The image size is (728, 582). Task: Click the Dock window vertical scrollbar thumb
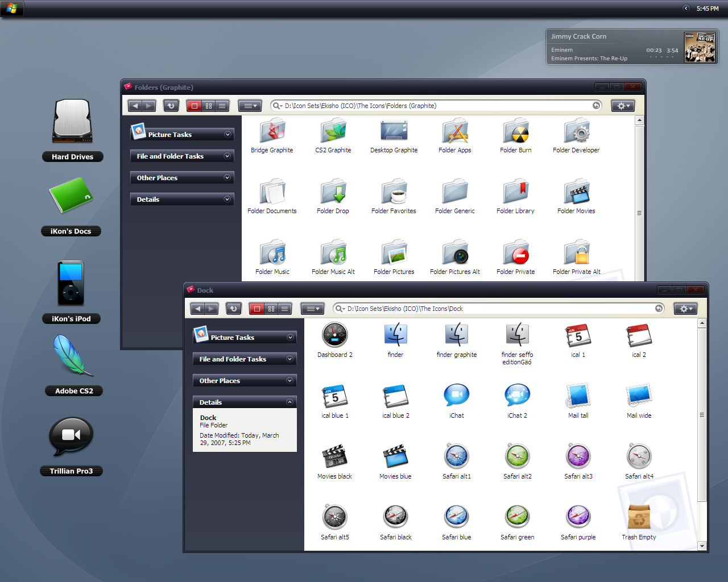(x=702, y=415)
